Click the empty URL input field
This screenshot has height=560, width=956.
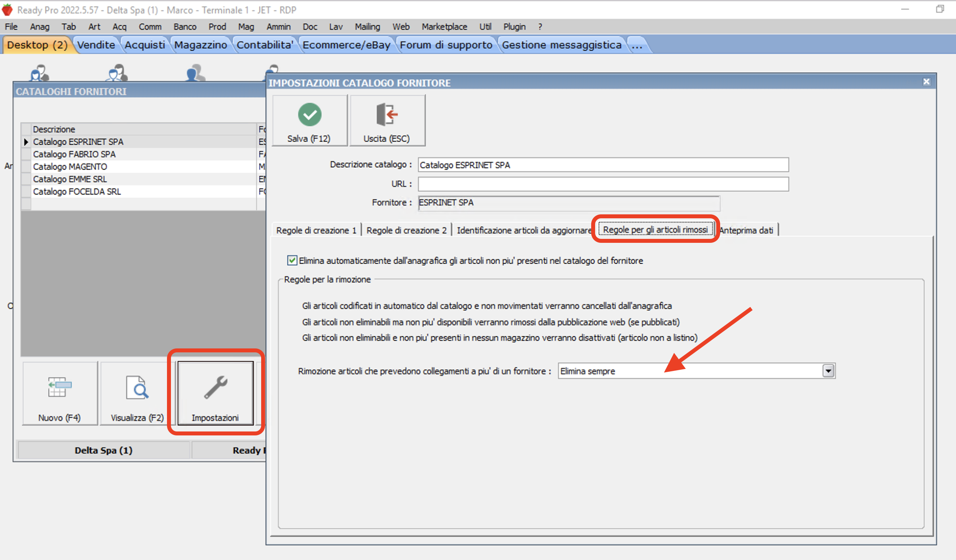pyautogui.click(x=603, y=184)
